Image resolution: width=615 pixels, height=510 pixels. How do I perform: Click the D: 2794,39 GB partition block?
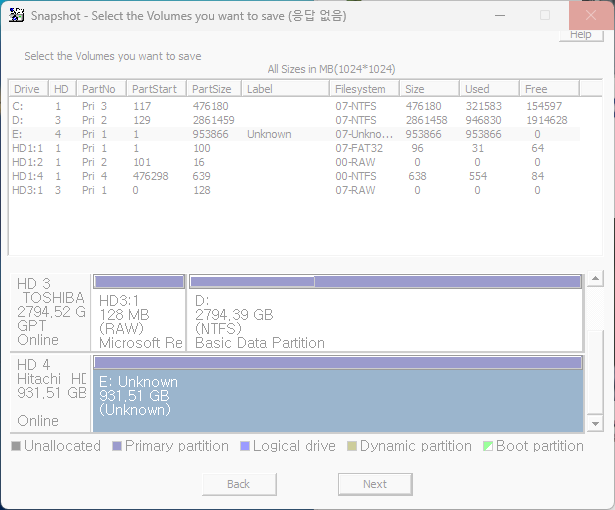coord(386,313)
